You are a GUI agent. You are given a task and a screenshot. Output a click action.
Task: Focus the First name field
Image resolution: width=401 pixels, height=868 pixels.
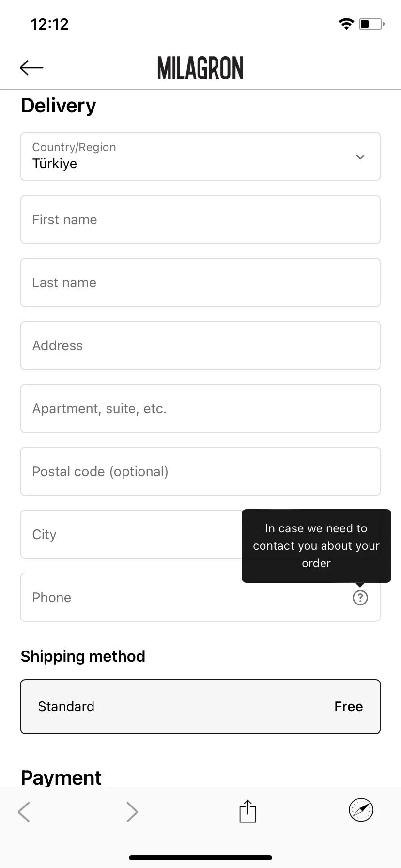(200, 219)
